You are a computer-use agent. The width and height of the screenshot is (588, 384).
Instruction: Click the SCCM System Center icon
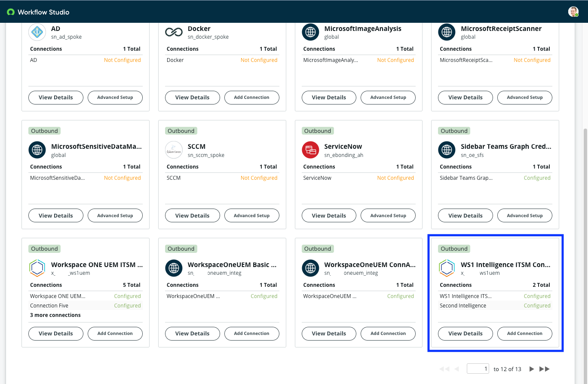[x=174, y=150]
